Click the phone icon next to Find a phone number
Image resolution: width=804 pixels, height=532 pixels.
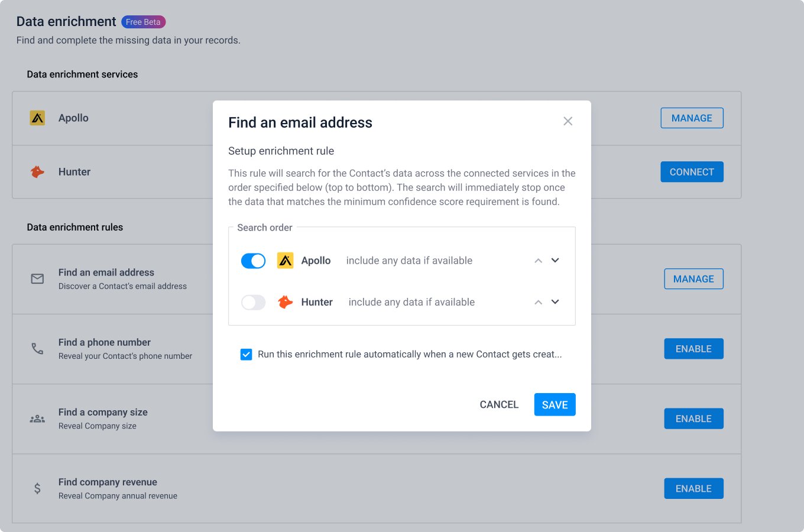click(37, 348)
